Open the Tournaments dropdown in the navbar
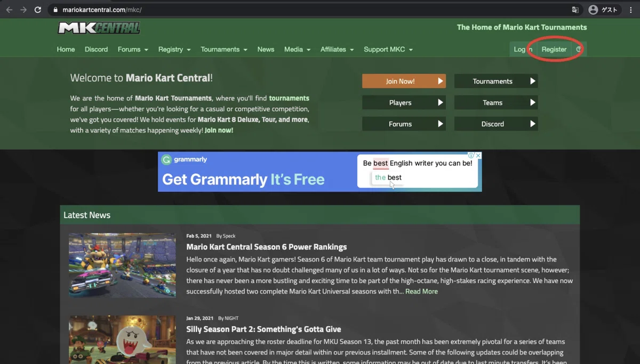This screenshot has height=364, width=640. pos(224,50)
